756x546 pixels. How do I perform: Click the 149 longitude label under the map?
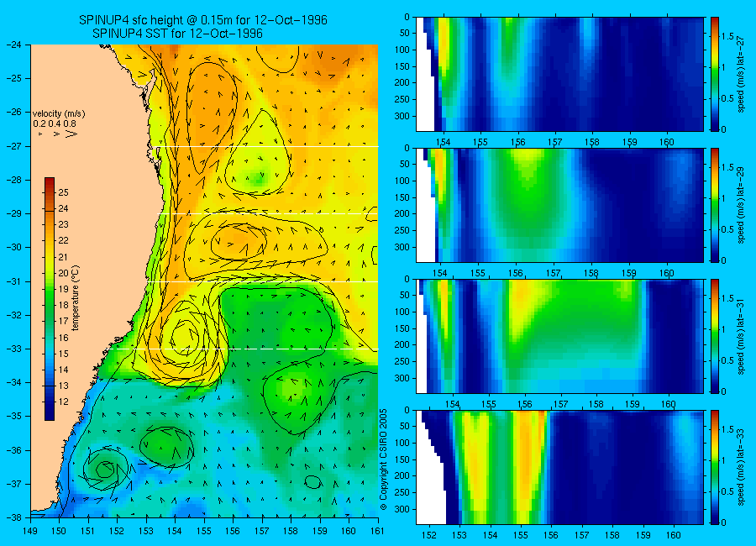pos(30,531)
